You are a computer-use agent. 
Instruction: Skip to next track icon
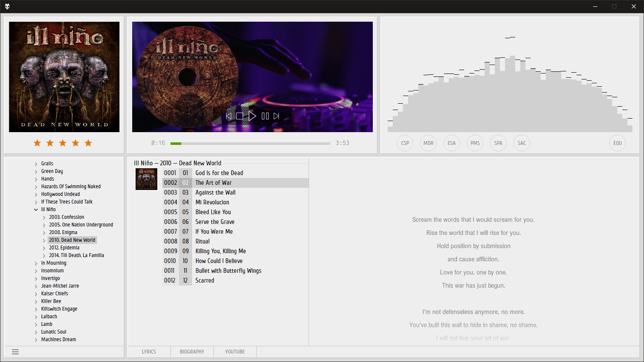(277, 116)
